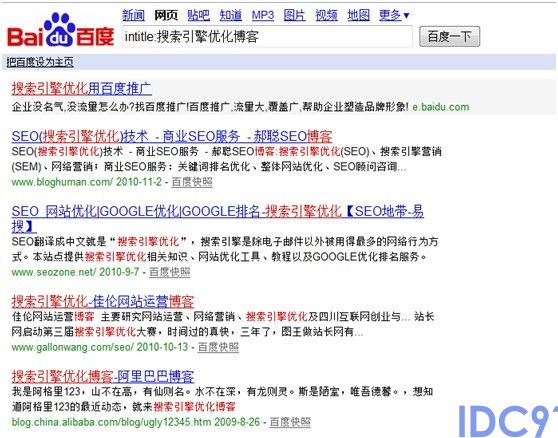View 百度快照 for www.bloghuman.com result

click(x=192, y=182)
